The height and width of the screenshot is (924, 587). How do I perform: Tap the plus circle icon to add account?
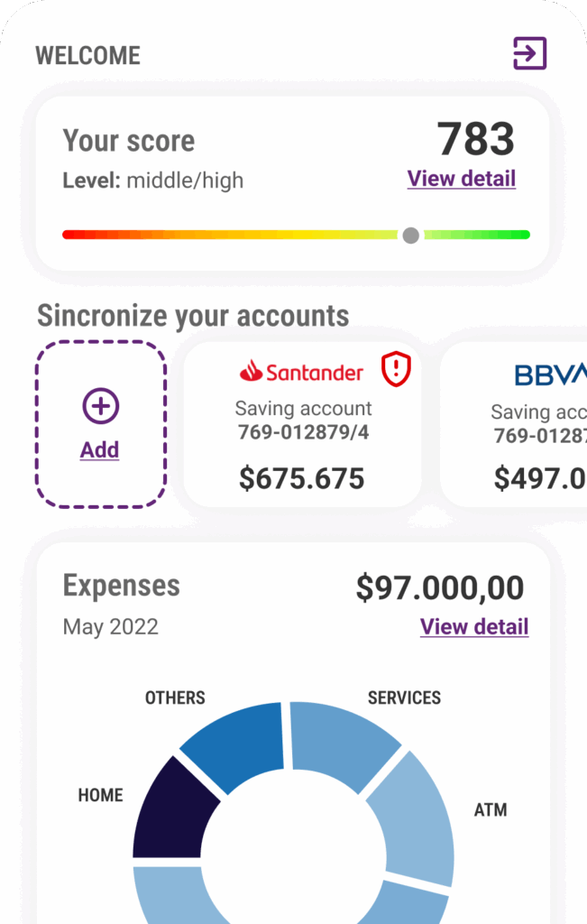(x=100, y=406)
